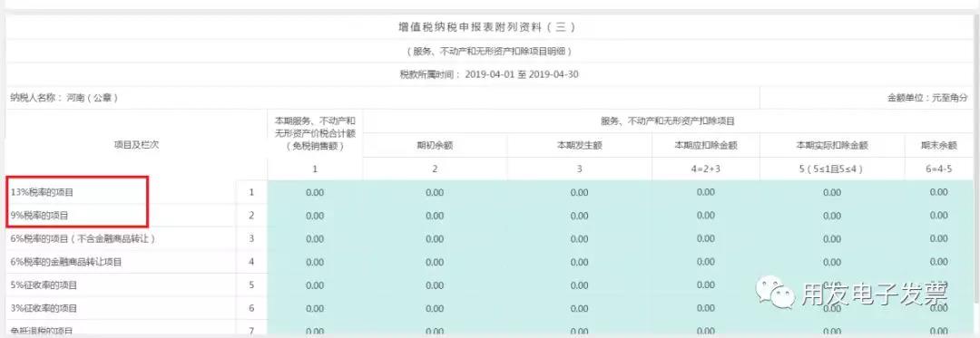Click 本期应扣除金额 cell for row 4

pyautogui.click(x=706, y=262)
